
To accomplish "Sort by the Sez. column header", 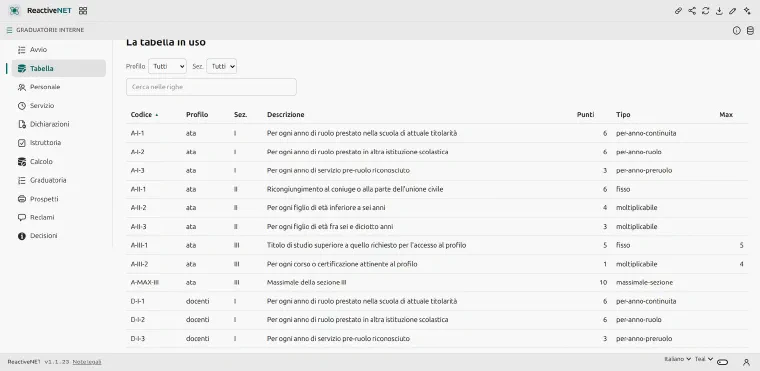I will point(240,115).
